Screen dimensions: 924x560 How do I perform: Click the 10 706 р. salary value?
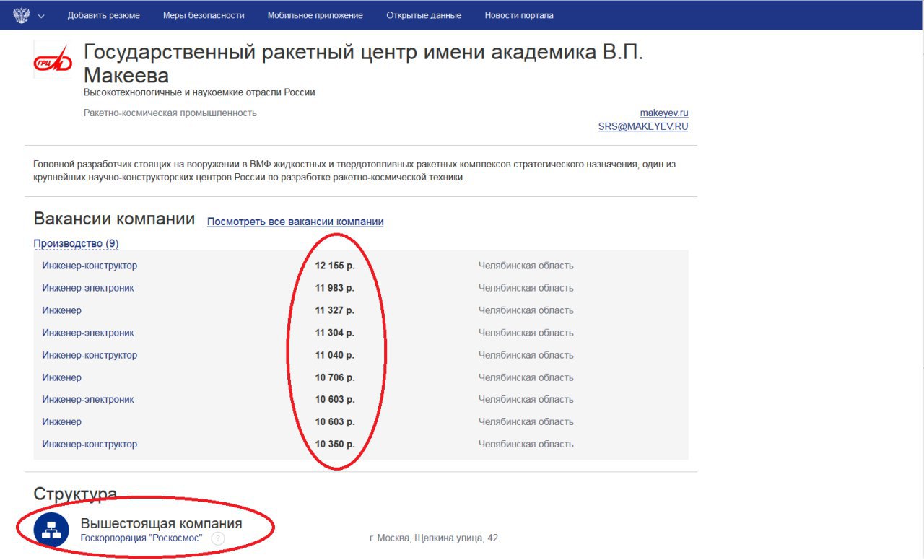pos(335,377)
